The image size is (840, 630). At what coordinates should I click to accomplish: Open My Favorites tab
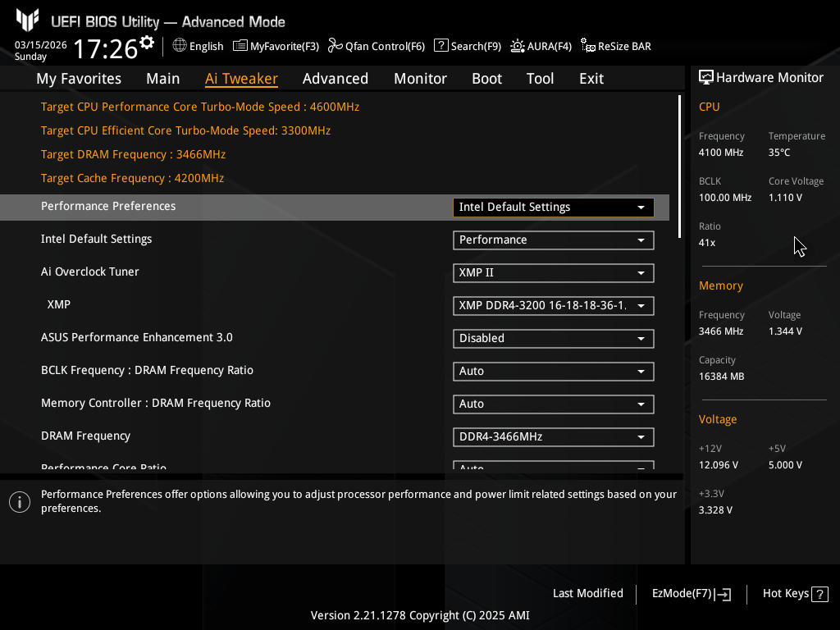(79, 79)
